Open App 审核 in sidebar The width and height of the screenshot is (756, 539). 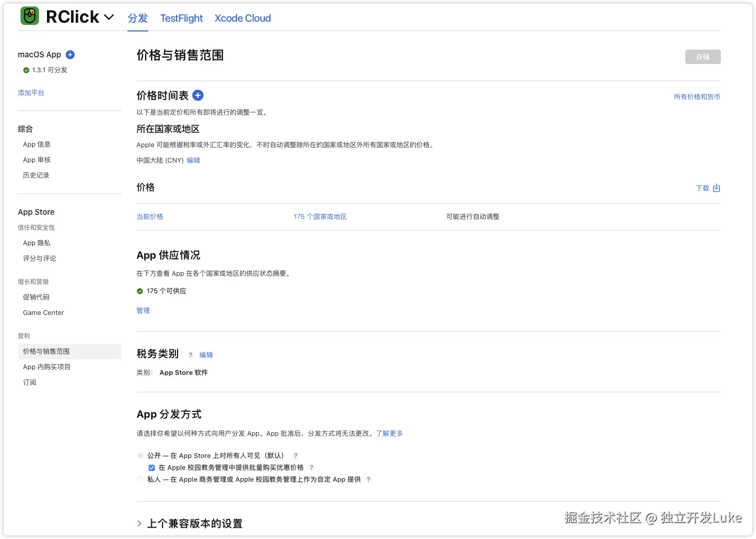tap(37, 160)
